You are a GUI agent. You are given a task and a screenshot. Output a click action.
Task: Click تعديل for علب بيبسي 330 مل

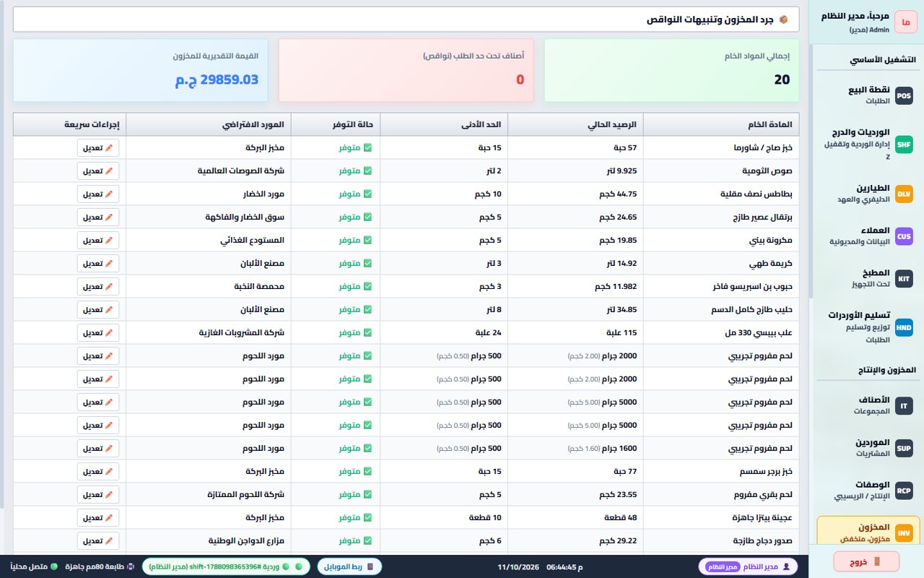click(98, 333)
